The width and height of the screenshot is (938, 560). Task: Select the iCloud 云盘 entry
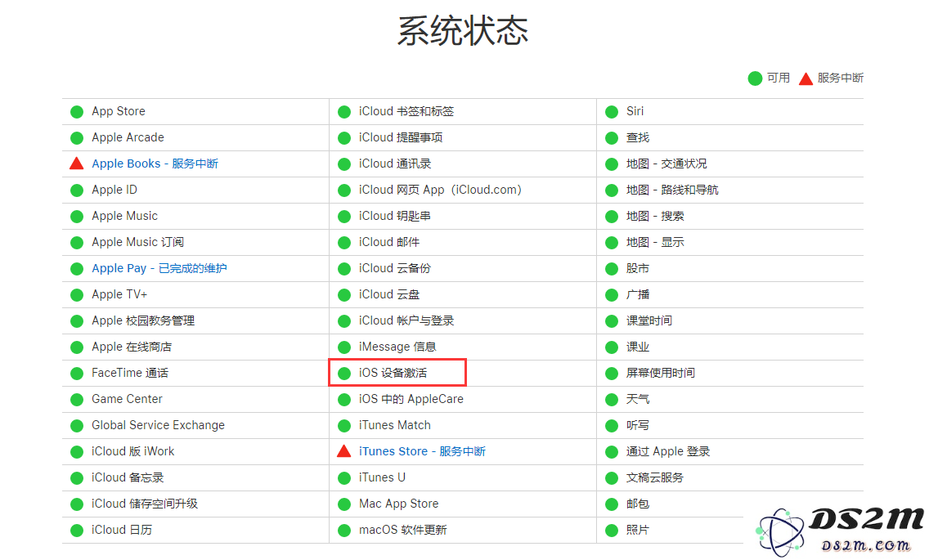[x=389, y=294]
